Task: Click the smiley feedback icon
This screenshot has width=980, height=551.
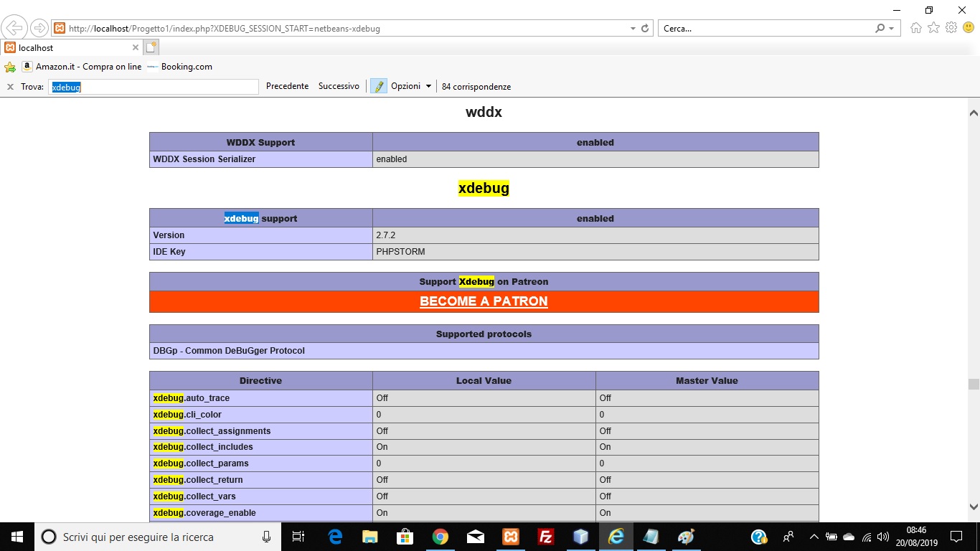Action: point(969,28)
